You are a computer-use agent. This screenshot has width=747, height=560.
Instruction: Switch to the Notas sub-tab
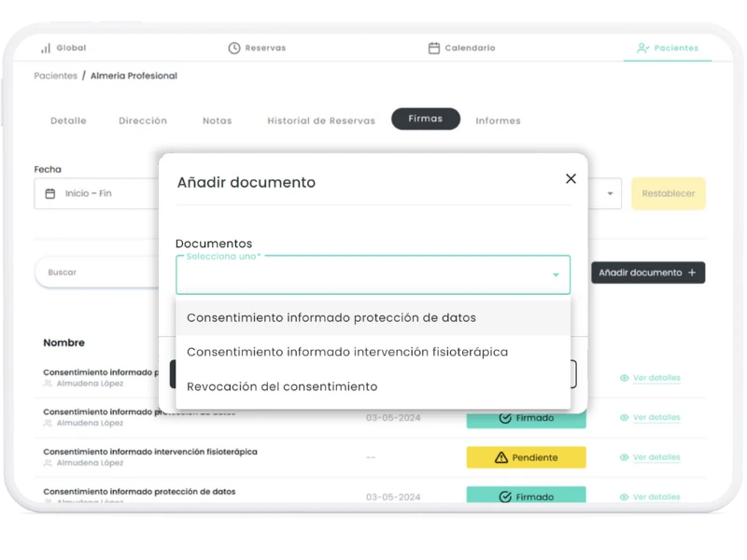pos(218,121)
